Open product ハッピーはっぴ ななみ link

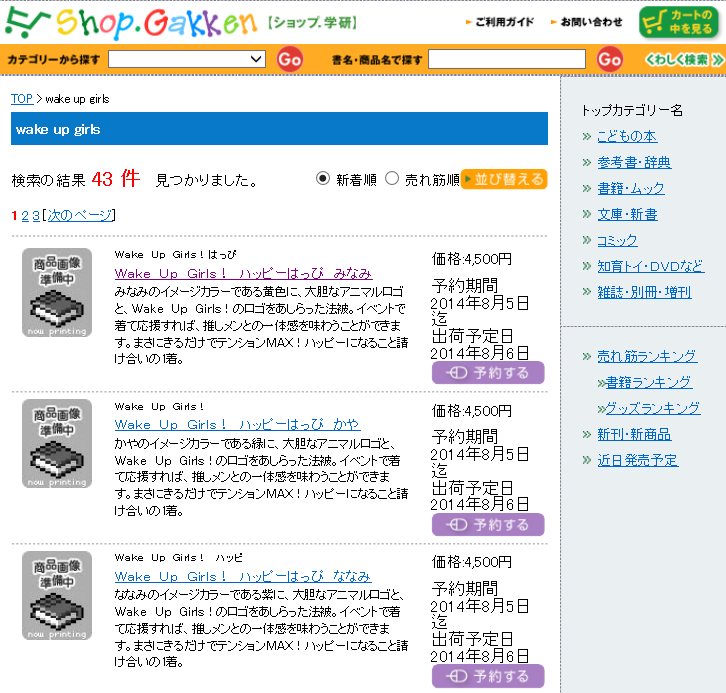point(243,576)
